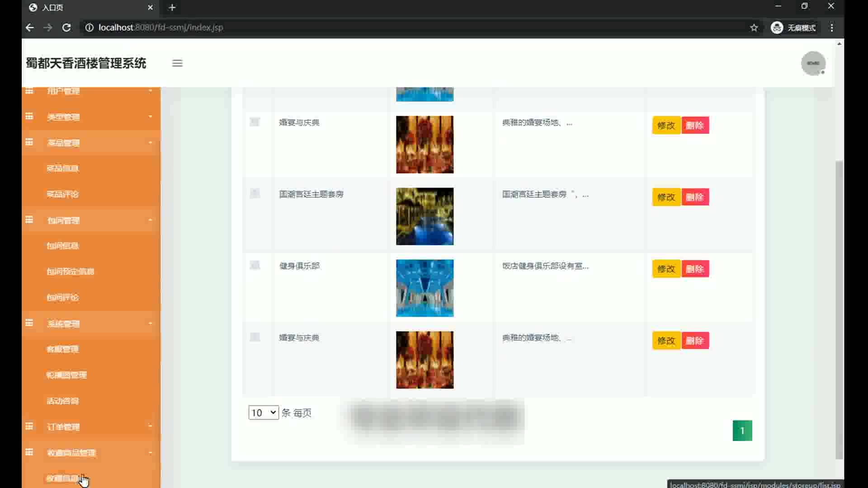The width and height of the screenshot is (868, 488).
Task: View site information icon beside localhost URL
Action: [90, 28]
